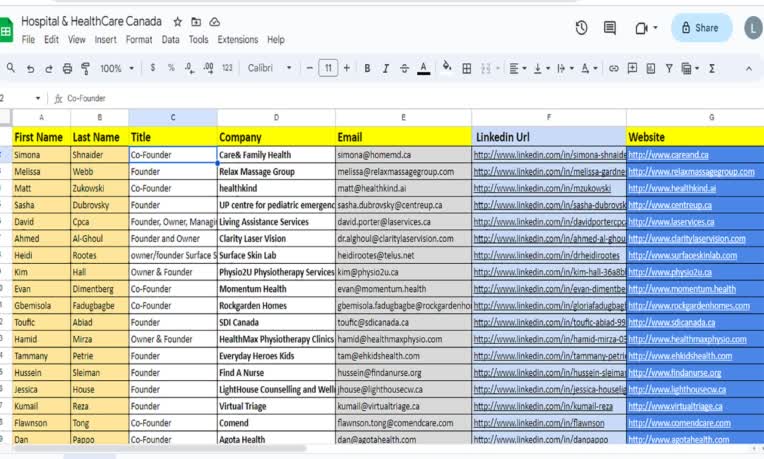Insert a chart
Screen dimensions: 764x459
point(650,69)
